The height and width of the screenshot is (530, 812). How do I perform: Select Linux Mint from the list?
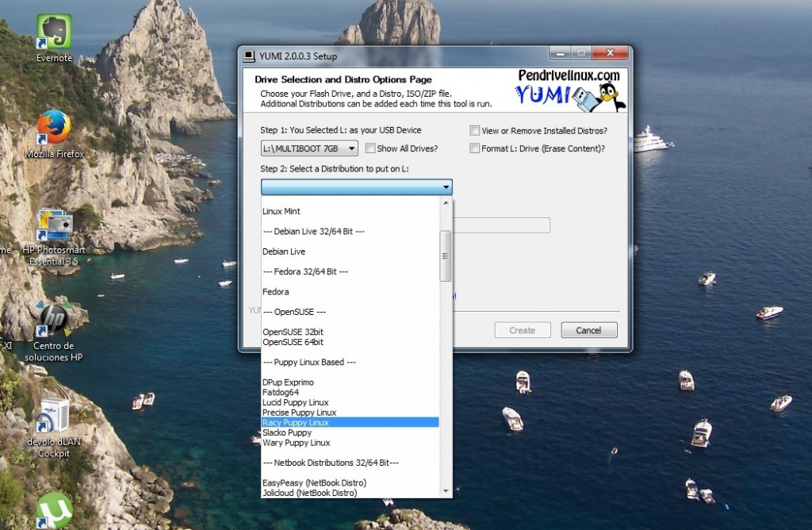pyautogui.click(x=281, y=211)
